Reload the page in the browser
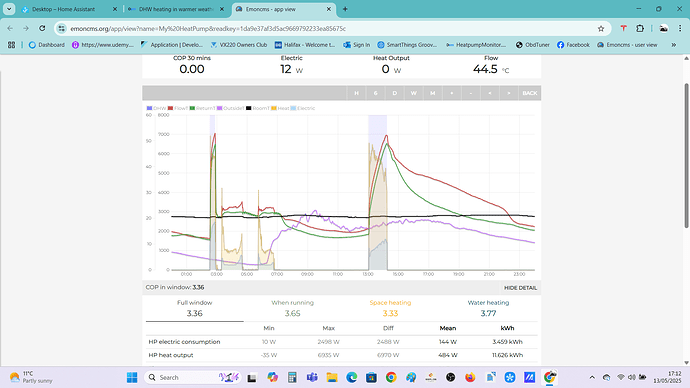This screenshot has width=690, height=388. click(42, 29)
